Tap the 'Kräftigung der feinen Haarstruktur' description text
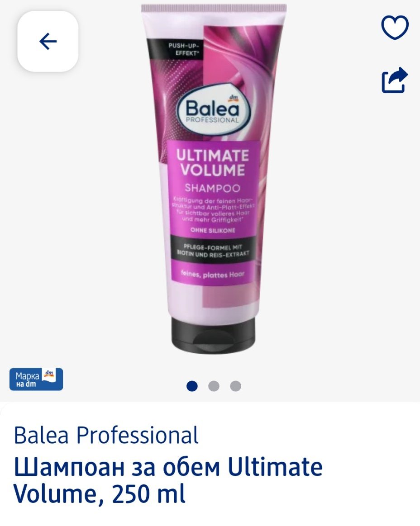420x526 pixels. coord(214,211)
